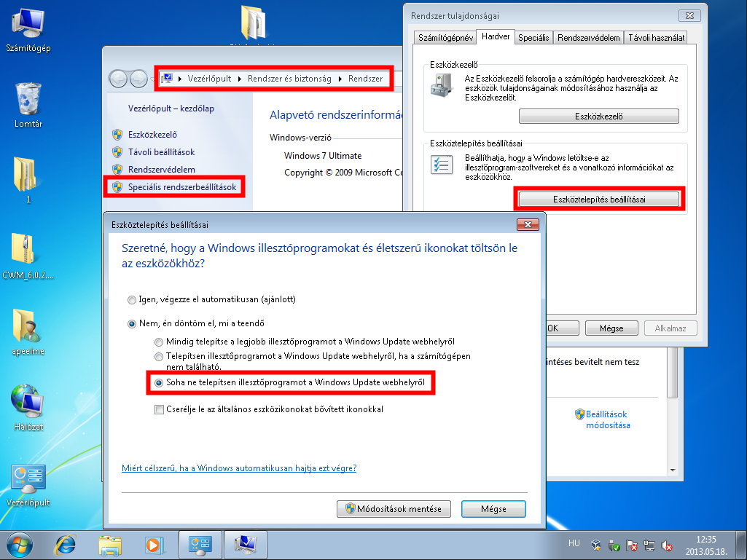This screenshot has height=560, width=747.
Task: Choose "Telepítsen illesztőprogramot... ha a számítógépen nem található"
Action: point(159,357)
